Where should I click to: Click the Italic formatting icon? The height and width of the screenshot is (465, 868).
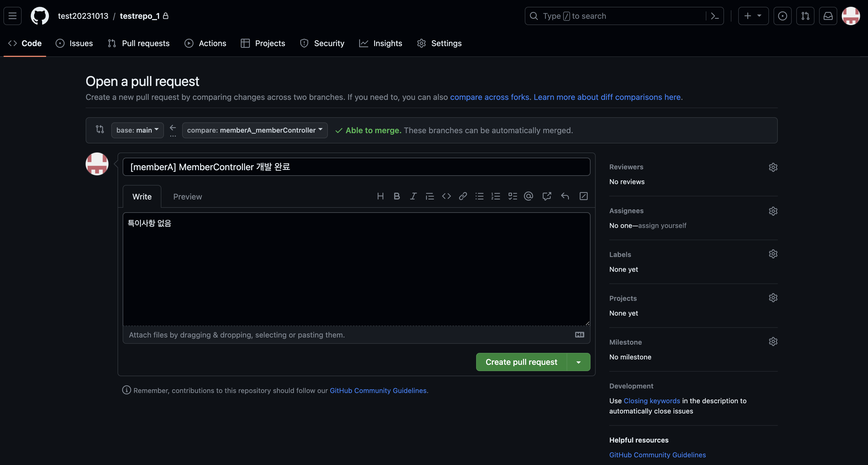(413, 196)
